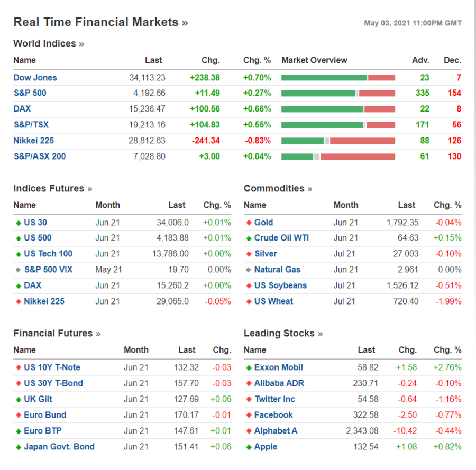476x470 pixels.
Task: Click the red arrow beside US 10Y T-Note
Action: (19, 368)
